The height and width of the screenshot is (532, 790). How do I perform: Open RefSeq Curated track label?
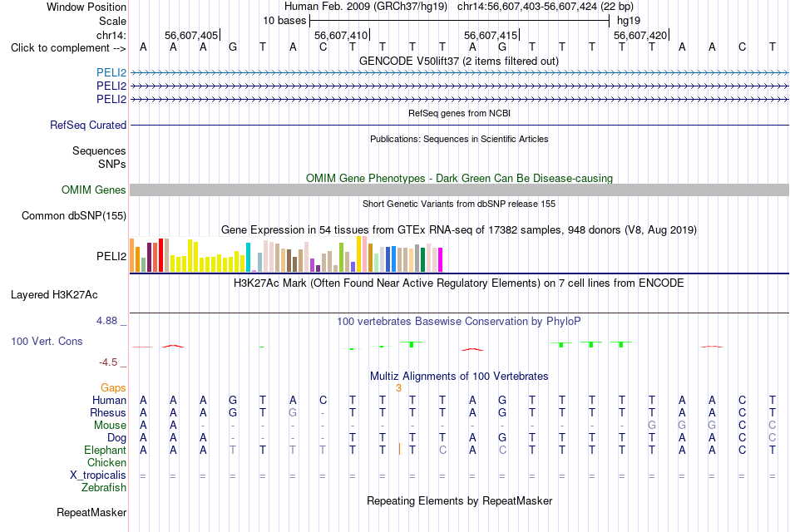(88, 125)
